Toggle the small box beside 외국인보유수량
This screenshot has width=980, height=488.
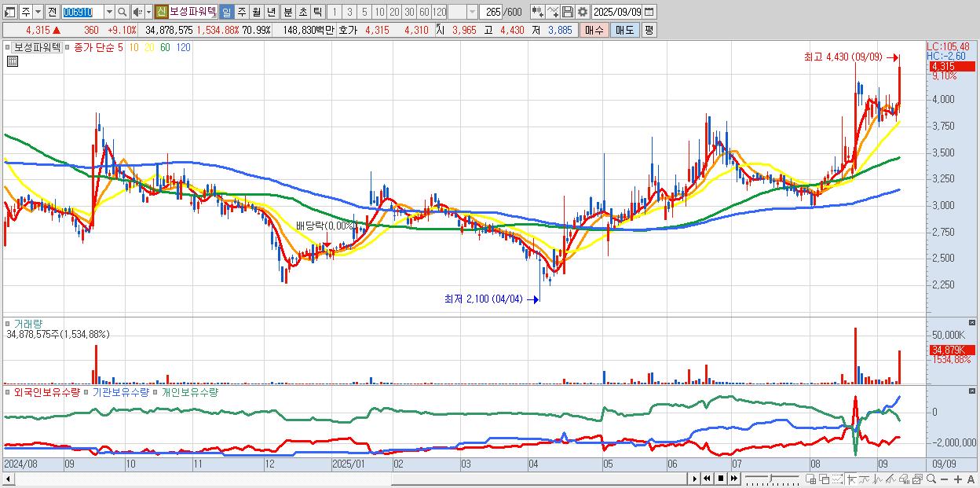coord(9,392)
